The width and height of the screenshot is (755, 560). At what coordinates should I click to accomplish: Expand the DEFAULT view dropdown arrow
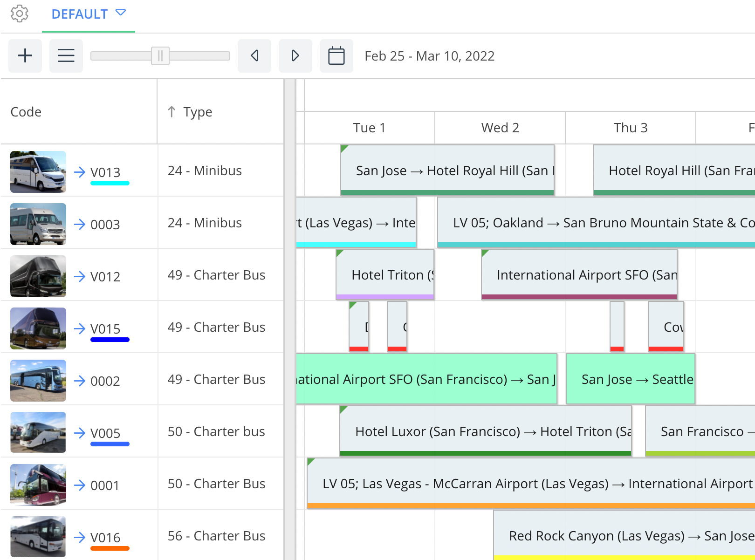click(x=121, y=13)
